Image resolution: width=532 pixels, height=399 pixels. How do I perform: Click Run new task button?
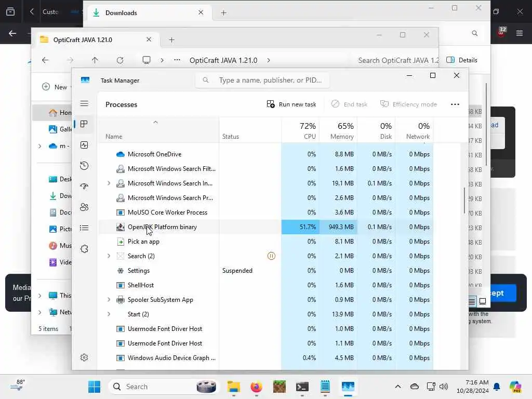(291, 104)
